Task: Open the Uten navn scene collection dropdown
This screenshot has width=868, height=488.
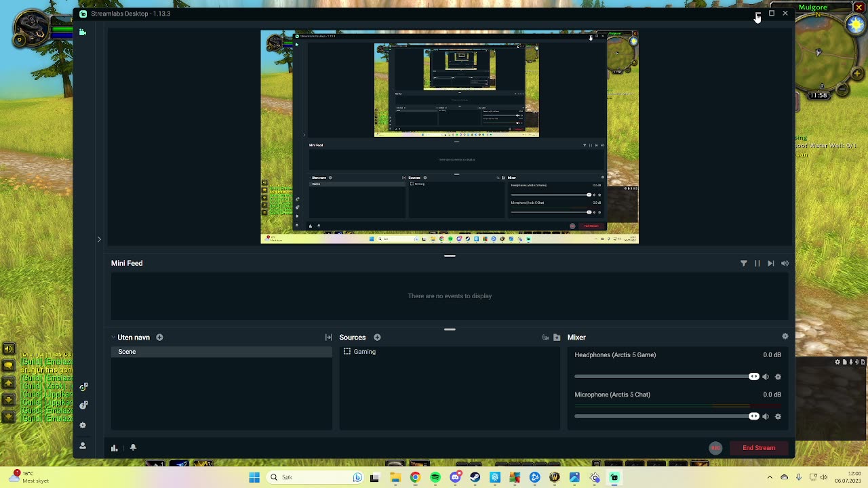Action: pos(131,337)
